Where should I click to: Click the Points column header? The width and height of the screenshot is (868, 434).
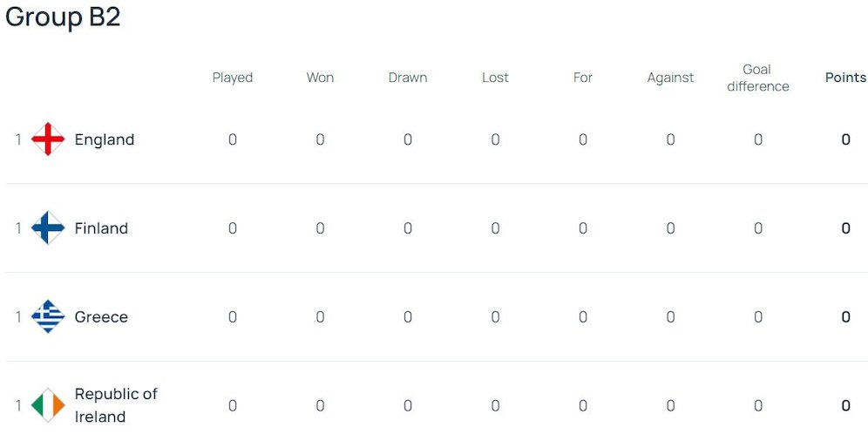tap(845, 78)
